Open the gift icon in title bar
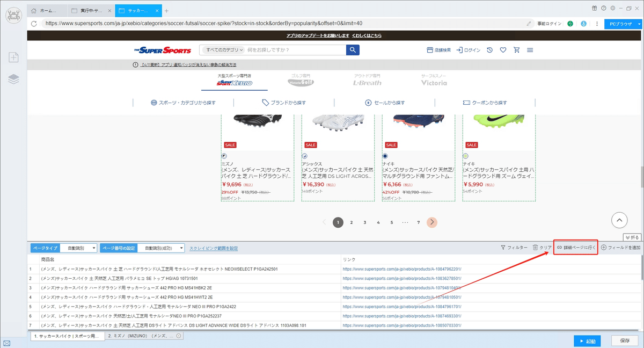The width and height of the screenshot is (644, 348). tap(595, 8)
